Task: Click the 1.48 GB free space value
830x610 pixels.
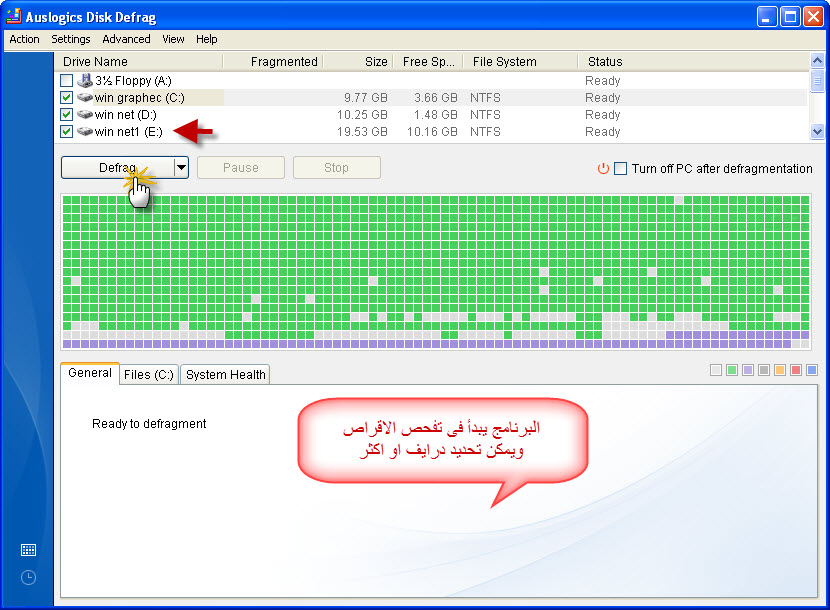Action: click(x=436, y=114)
